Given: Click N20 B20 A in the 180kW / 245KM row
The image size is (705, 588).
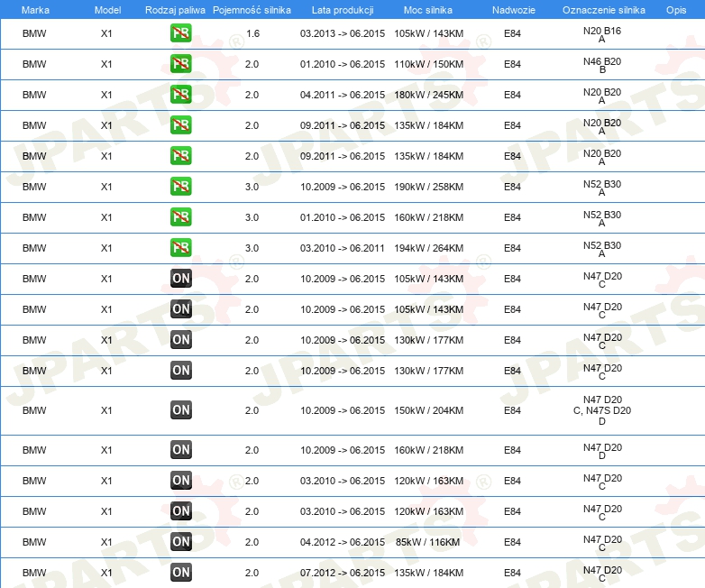Looking at the screenshot, I should point(602,96).
